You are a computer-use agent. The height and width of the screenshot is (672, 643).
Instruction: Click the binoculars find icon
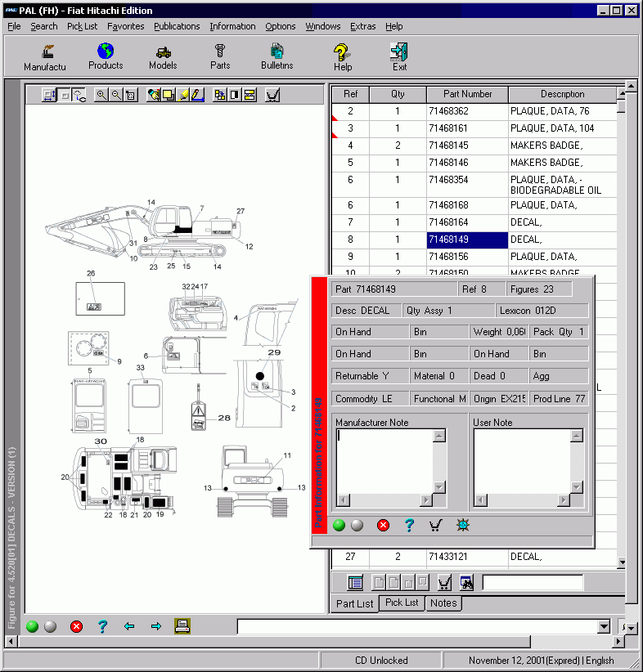coord(466,582)
